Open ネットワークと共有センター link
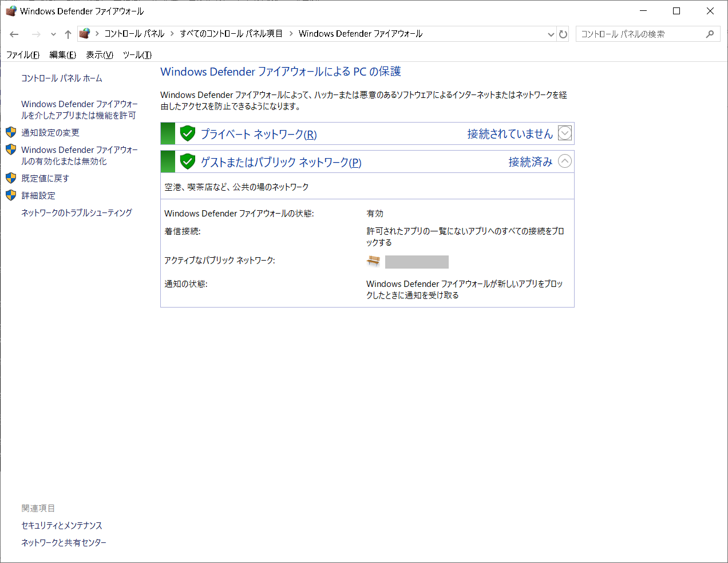This screenshot has height=563, width=728. click(64, 542)
